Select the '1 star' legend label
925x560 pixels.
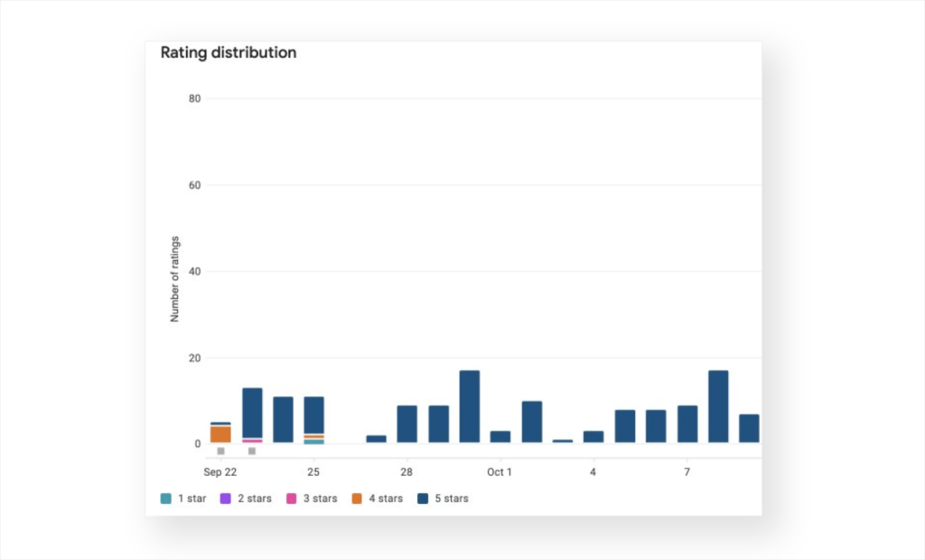(x=192, y=499)
